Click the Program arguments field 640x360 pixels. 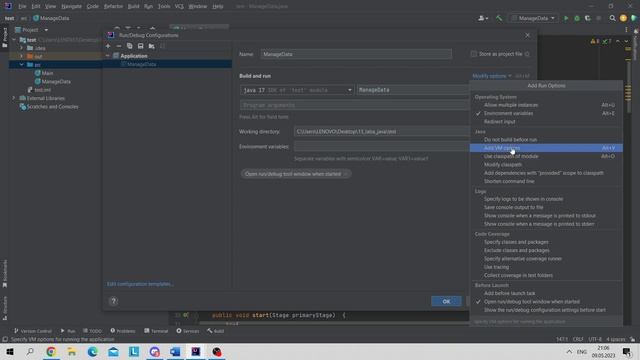tap(354, 105)
